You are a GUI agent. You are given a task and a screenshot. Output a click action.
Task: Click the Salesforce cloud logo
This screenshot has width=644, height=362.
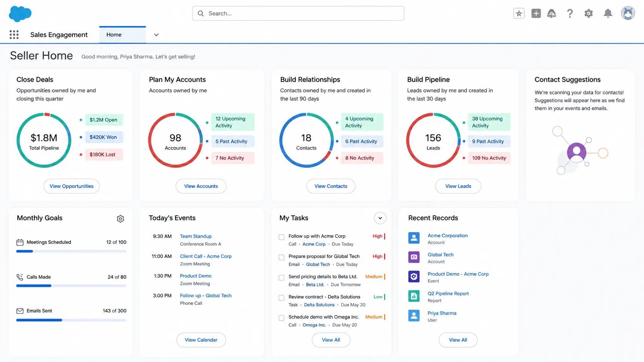pyautogui.click(x=20, y=14)
